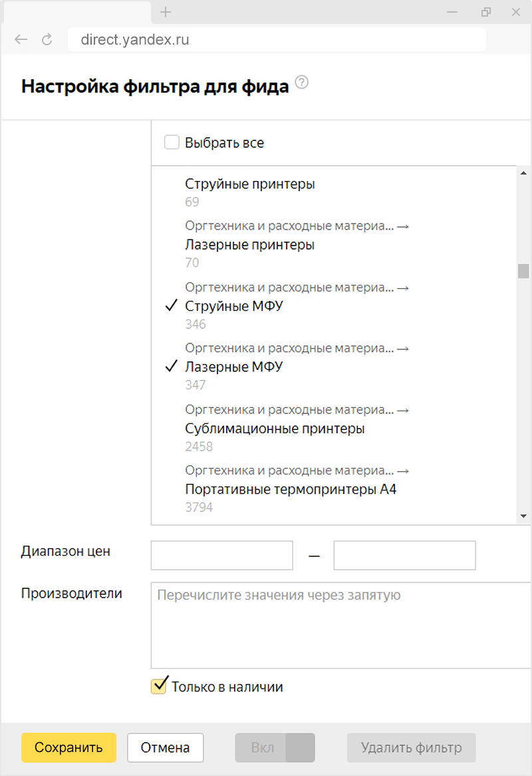Reload the page with refresh icon
The image size is (532, 776).
tap(47, 40)
